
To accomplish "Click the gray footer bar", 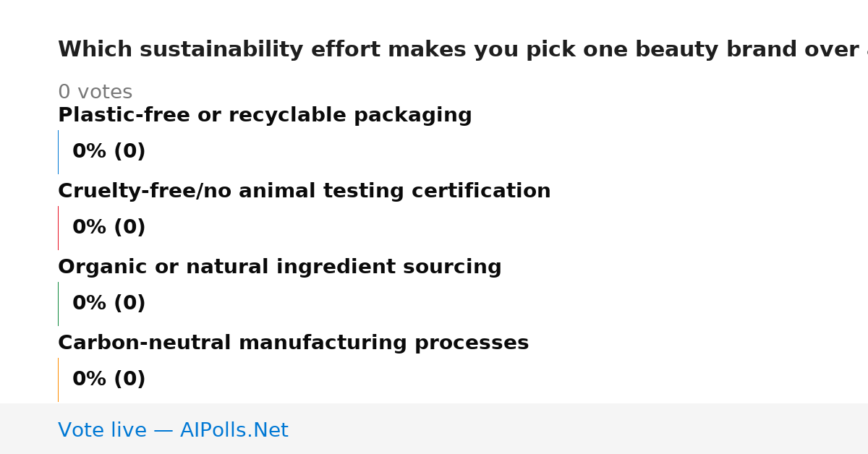I will pos(434,429).
